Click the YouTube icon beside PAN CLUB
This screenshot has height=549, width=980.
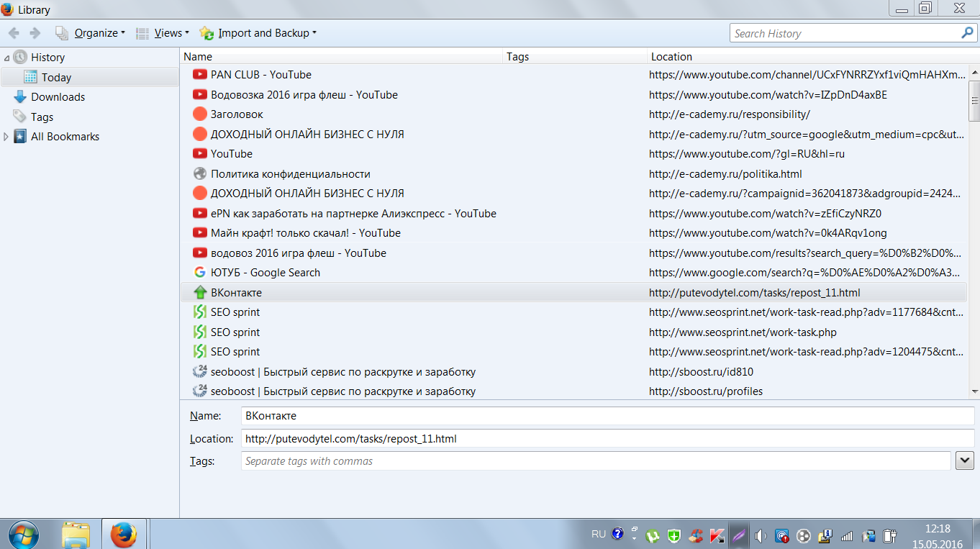pos(200,75)
